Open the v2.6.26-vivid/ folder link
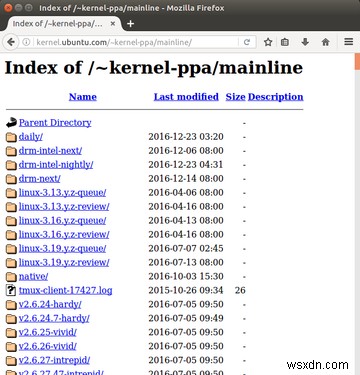 click(x=48, y=347)
